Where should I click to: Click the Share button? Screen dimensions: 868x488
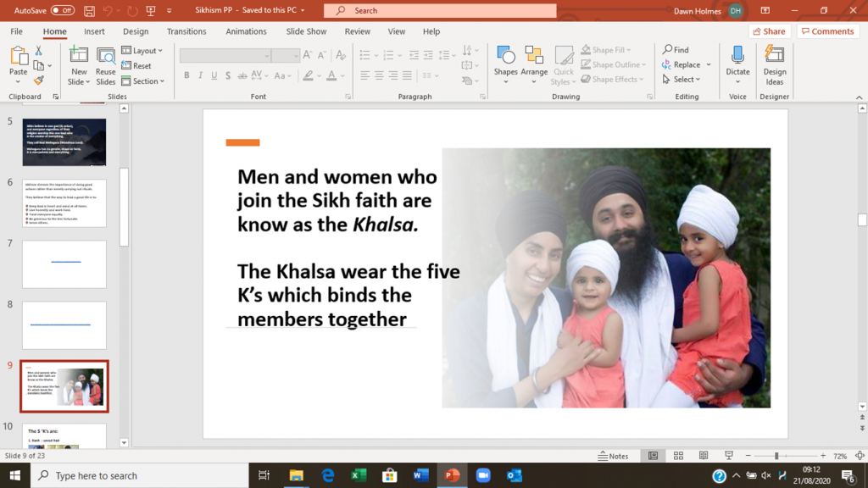(x=769, y=31)
